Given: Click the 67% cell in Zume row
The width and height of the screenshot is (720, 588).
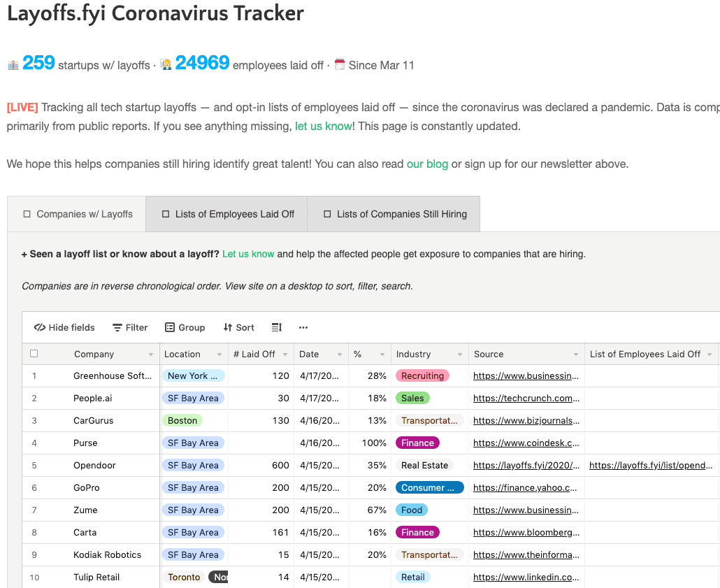Looking at the screenshot, I should (x=370, y=510).
